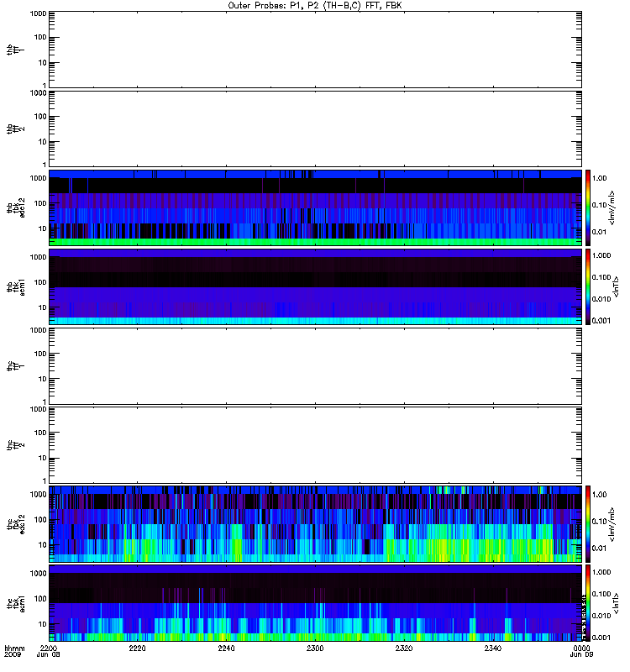Click the 0000 time axis label
Screen dimensions: 630x672
581,648
